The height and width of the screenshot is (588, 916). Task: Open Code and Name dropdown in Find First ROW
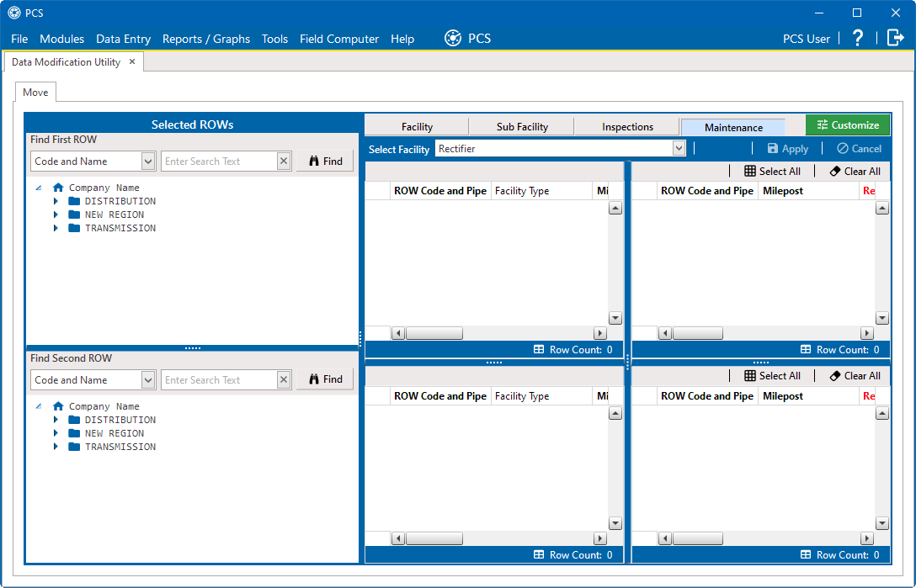pyautogui.click(x=148, y=162)
